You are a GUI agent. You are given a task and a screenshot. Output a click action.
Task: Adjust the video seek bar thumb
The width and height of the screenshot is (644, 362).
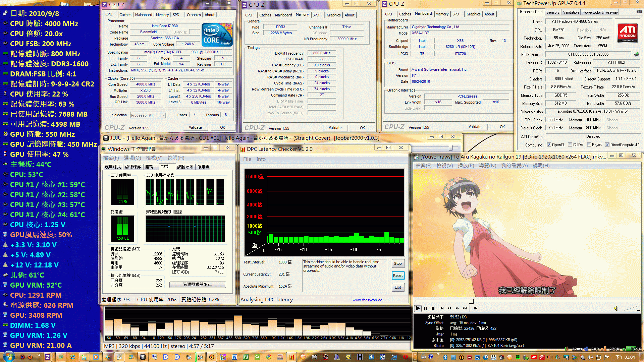(471, 301)
